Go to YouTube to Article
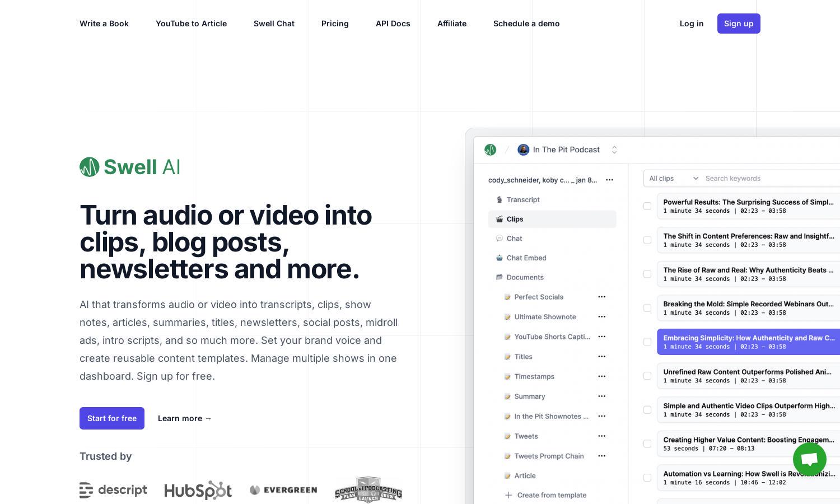Screen dimensions: 840x504 tap(191, 24)
